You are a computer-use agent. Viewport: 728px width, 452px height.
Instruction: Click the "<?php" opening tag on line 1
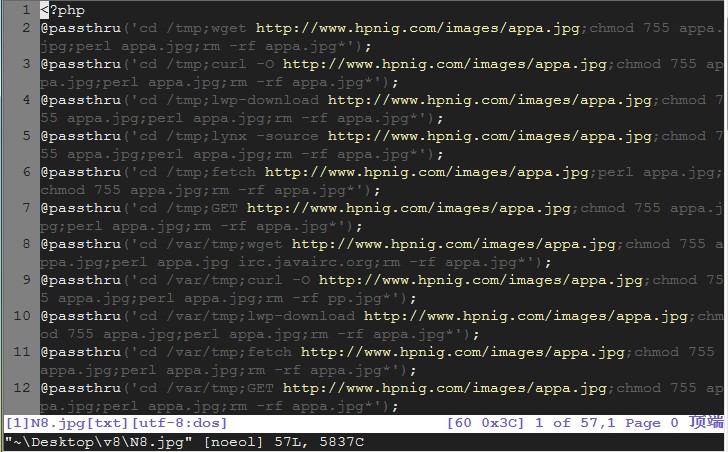click(62, 10)
